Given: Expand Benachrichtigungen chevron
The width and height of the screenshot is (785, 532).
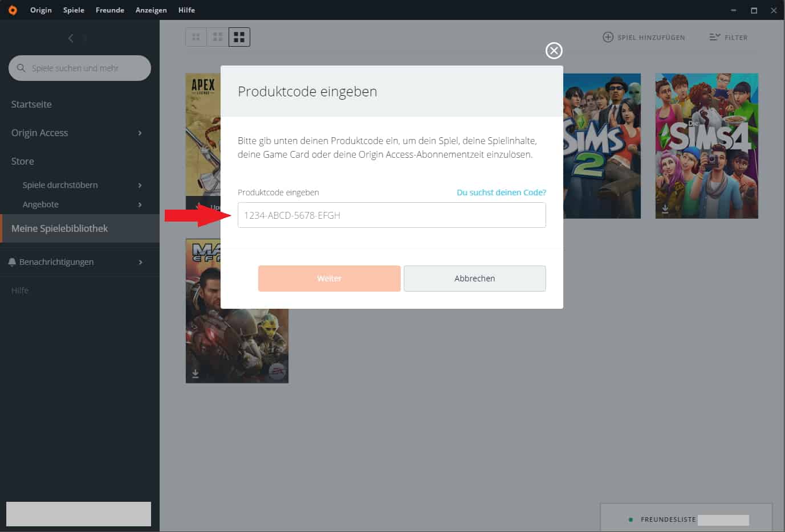Looking at the screenshot, I should [x=140, y=262].
